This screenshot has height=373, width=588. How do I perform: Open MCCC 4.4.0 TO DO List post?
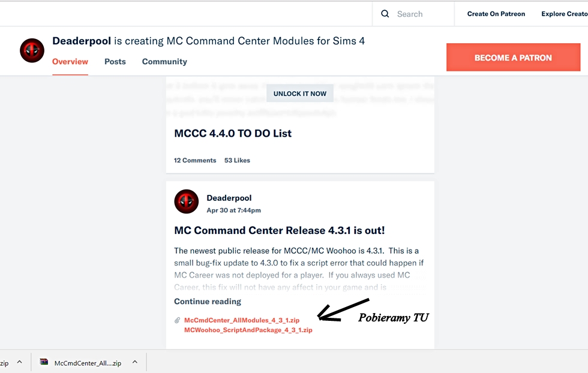click(x=233, y=134)
